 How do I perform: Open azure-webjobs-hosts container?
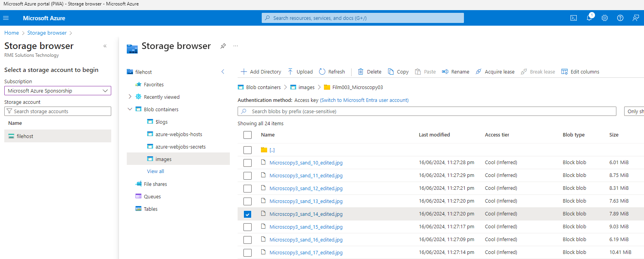point(178,134)
